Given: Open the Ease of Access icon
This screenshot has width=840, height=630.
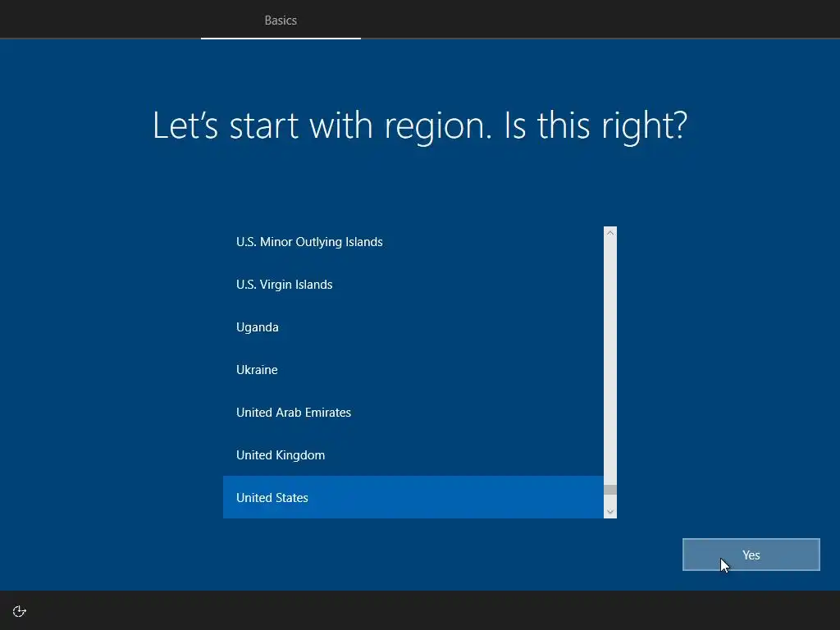Looking at the screenshot, I should coord(20,611).
